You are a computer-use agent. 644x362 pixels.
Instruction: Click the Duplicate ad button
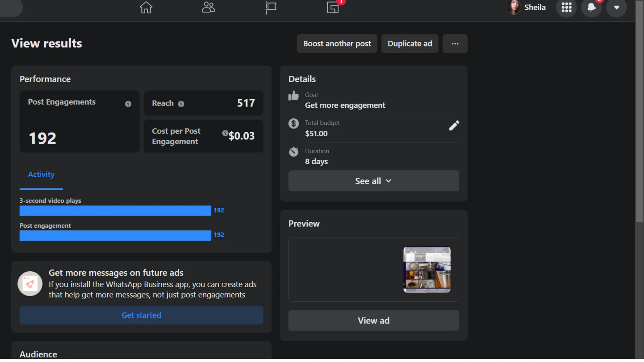410,44
